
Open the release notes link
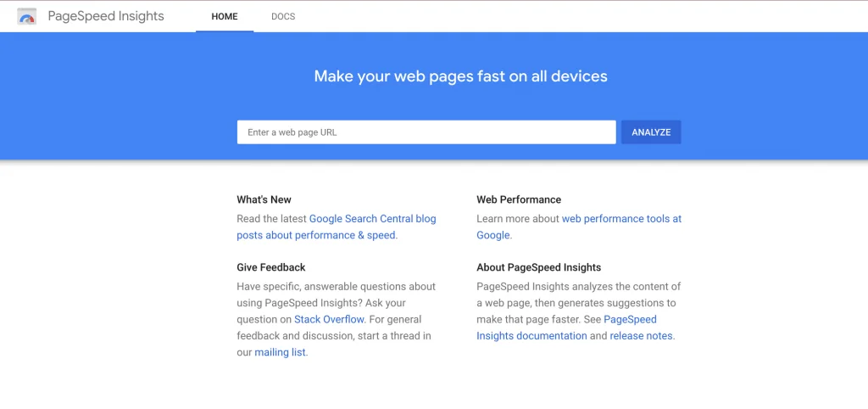point(641,336)
